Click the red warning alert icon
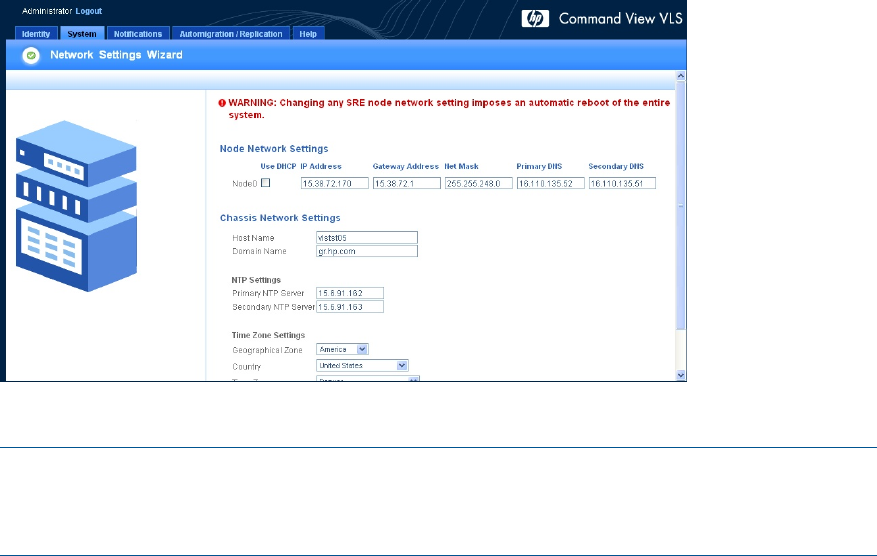The image size is (877, 556). click(222, 103)
